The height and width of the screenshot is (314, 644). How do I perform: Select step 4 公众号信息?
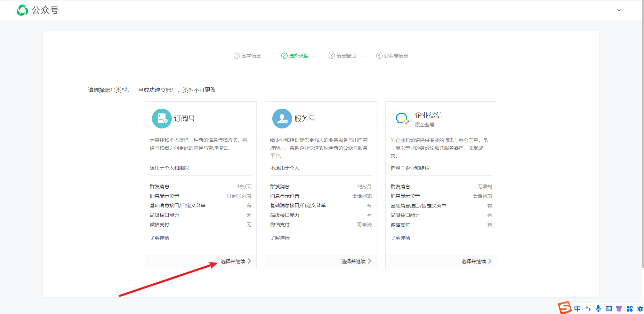[x=392, y=56]
